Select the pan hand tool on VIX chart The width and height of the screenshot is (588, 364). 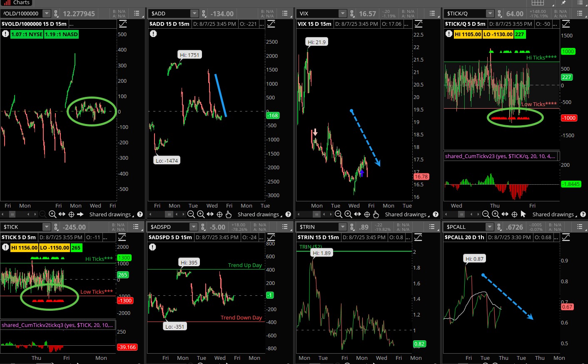376,214
